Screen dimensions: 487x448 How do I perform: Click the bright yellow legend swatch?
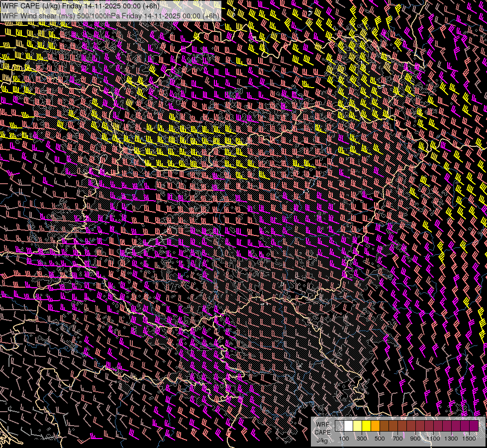366,426
